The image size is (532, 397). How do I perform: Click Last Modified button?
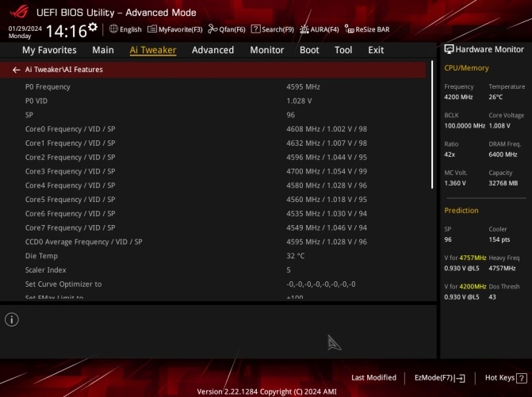click(373, 378)
